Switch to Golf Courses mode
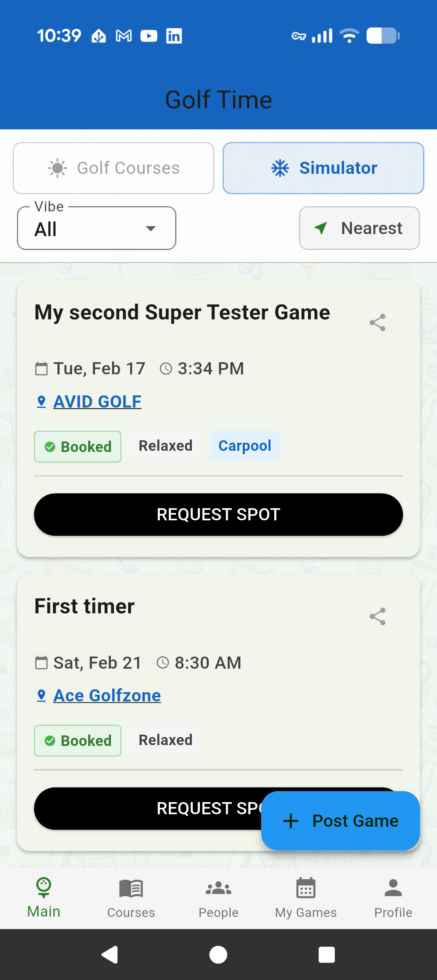 (113, 168)
